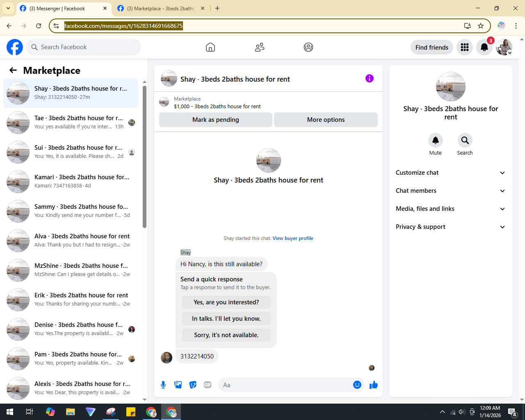Open Erik conversation in list

click(71, 300)
